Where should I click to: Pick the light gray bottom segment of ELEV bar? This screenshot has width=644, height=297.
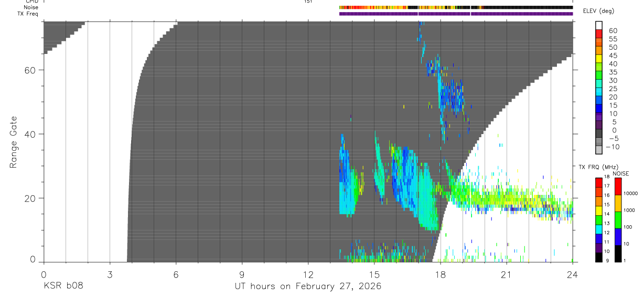tap(599, 149)
